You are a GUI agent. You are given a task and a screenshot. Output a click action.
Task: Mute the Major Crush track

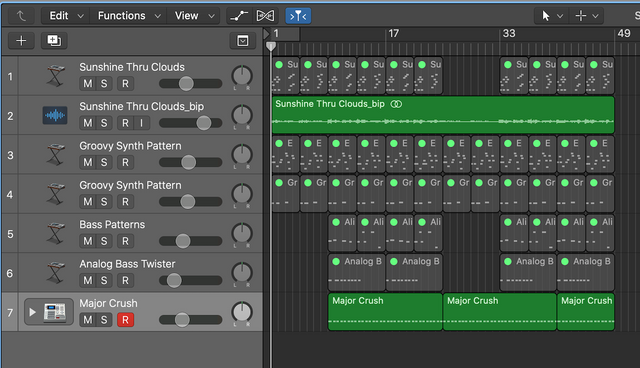pyautogui.click(x=88, y=320)
